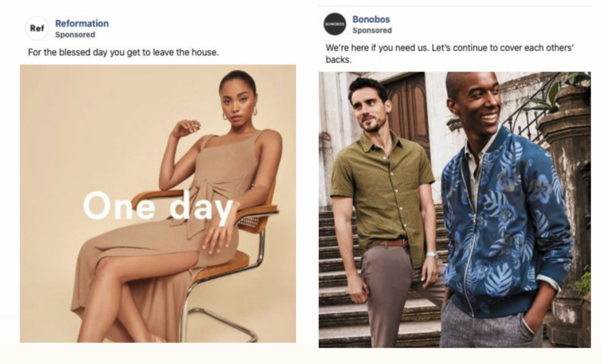Open the Reformation page name link

click(x=82, y=23)
